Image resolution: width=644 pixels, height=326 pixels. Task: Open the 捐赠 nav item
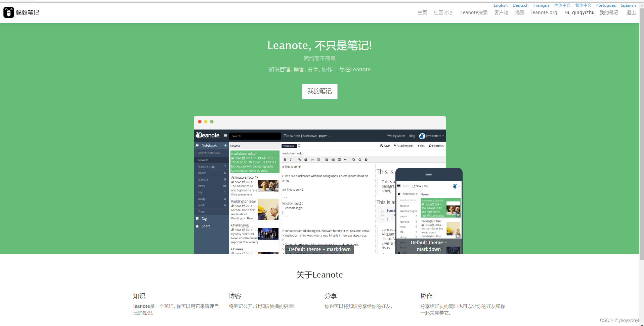coord(520,13)
